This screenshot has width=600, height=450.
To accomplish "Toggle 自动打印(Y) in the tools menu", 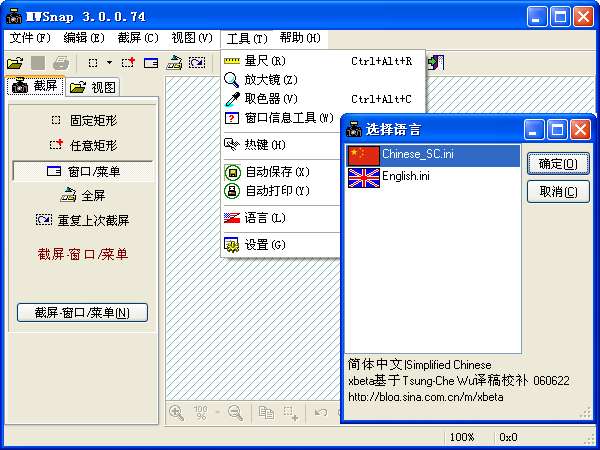I will coord(281,191).
